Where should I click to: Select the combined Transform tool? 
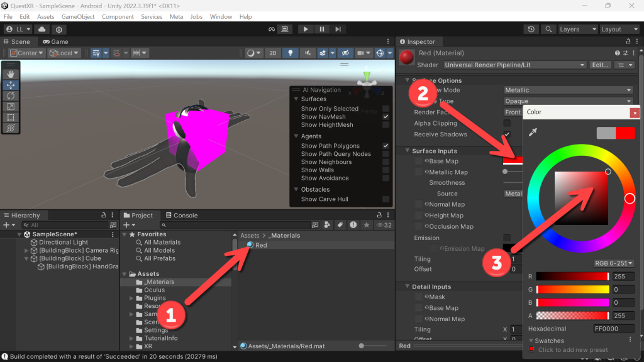(x=11, y=128)
